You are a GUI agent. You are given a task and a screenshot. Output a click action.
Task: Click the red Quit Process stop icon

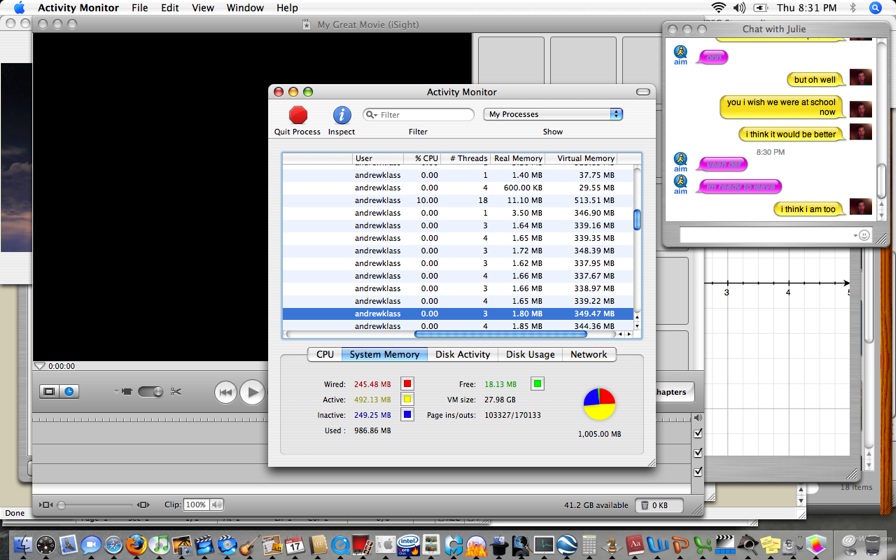click(298, 115)
